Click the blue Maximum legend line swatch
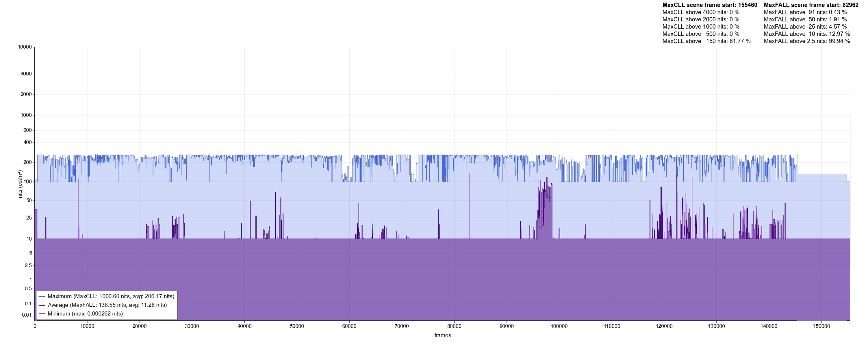This screenshot has width=868, height=347. click(42, 297)
